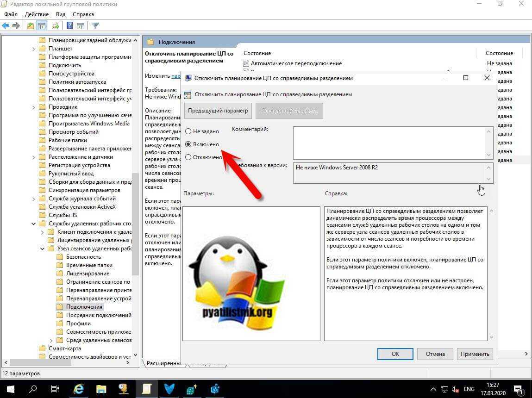Open the taskbar app with clock and figure

[124, 389]
